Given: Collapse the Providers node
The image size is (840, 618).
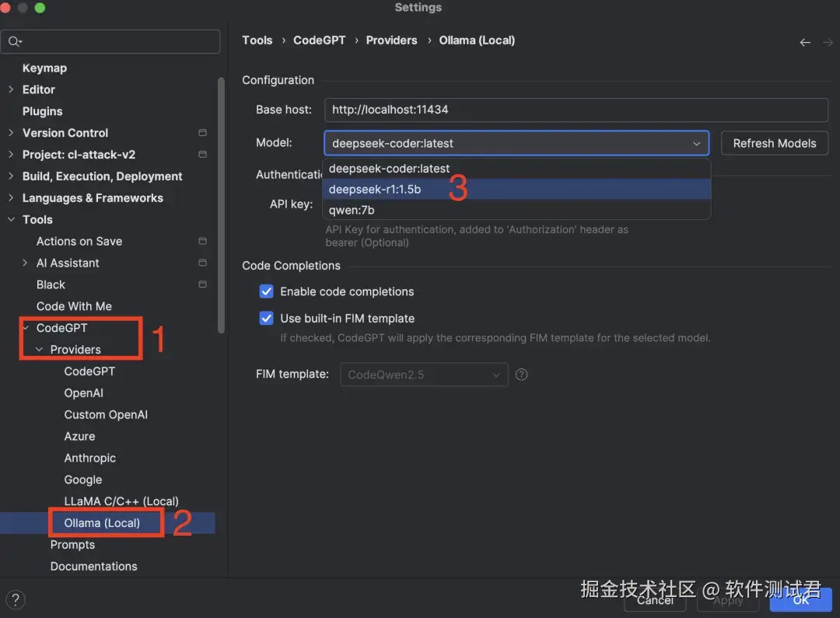Looking at the screenshot, I should tap(39, 349).
